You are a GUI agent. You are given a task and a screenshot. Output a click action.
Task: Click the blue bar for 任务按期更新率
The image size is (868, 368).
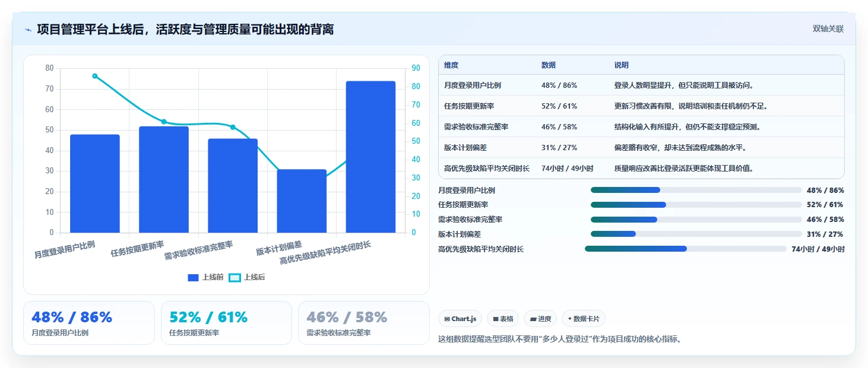164,179
